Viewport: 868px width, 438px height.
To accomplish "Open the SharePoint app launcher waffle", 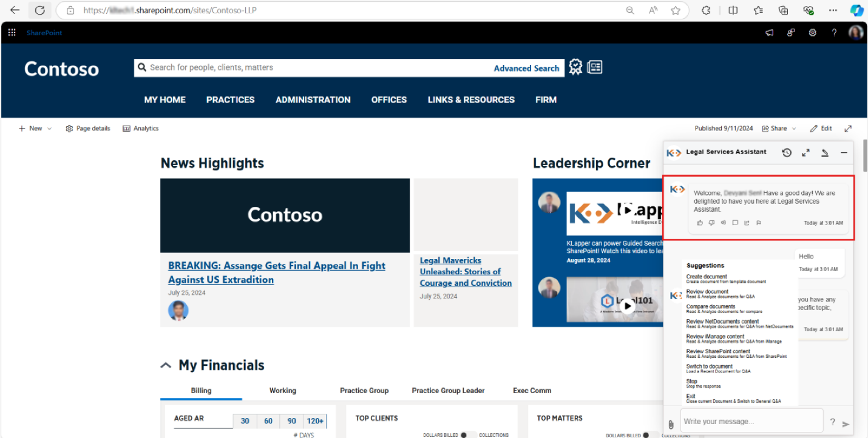I will (x=12, y=33).
